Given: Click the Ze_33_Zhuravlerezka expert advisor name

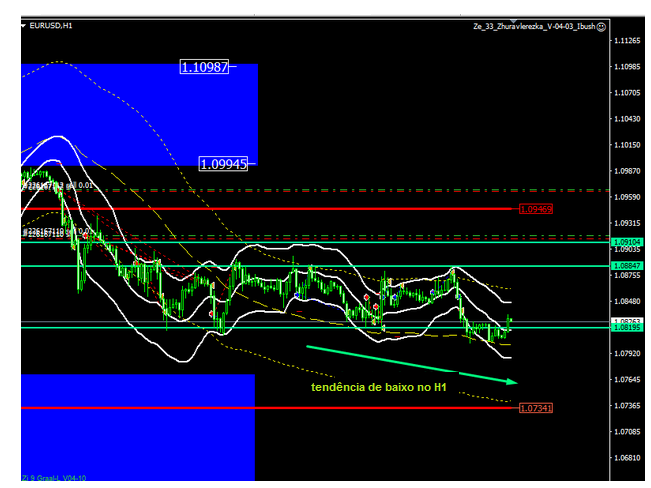Looking at the screenshot, I should (533, 27).
